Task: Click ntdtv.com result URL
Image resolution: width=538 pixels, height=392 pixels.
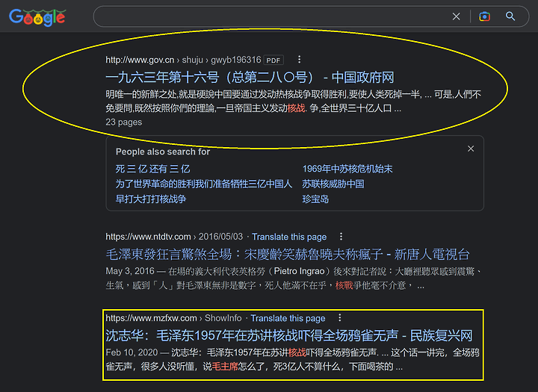Action: 174,237
